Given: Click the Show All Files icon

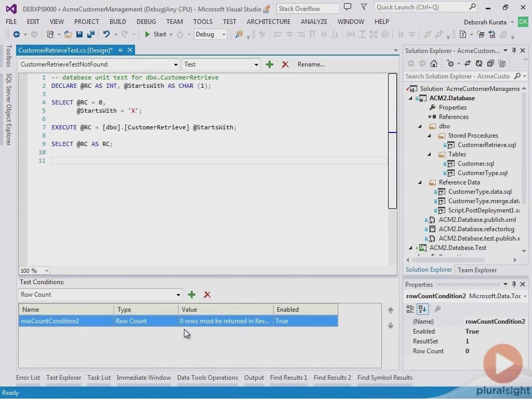Looking at the screenshot, I should coord(502,63).
